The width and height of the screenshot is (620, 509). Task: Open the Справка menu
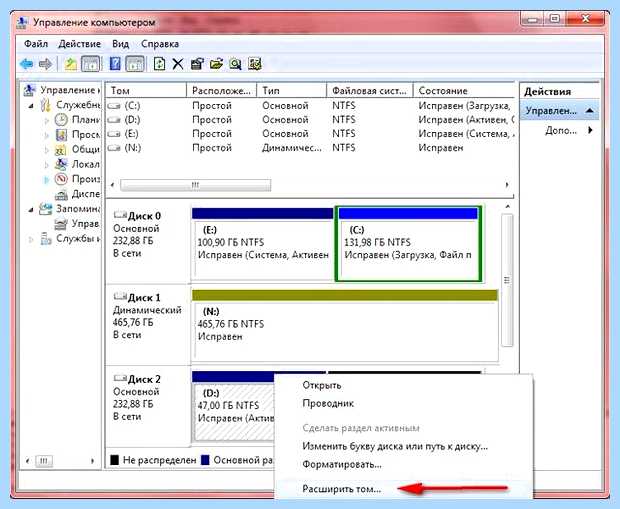160,44
